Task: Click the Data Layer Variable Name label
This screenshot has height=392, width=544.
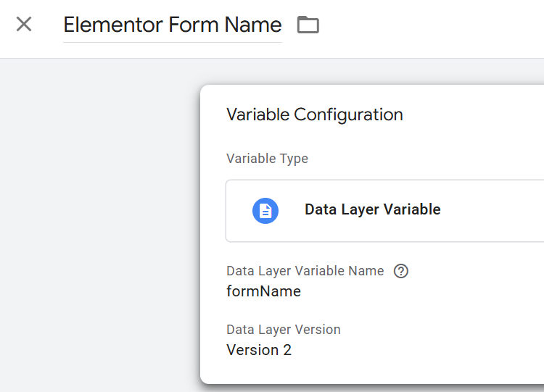Action: [x=305, y=271]
